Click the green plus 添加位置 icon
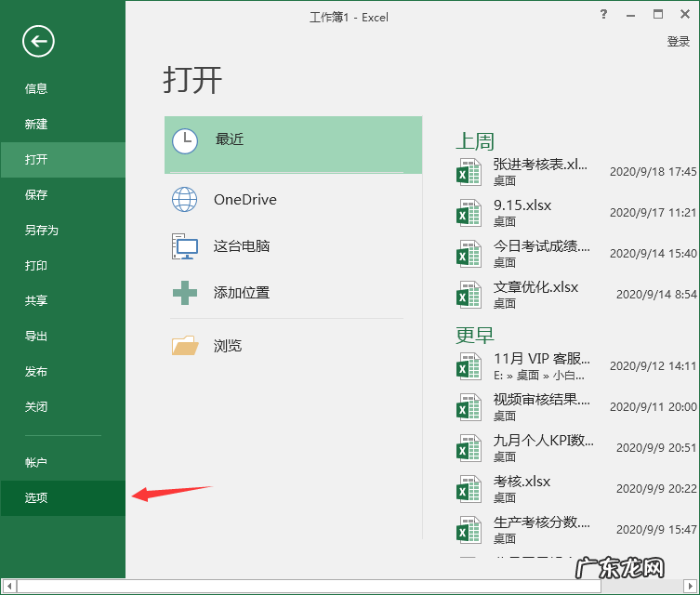 (185, 293)
